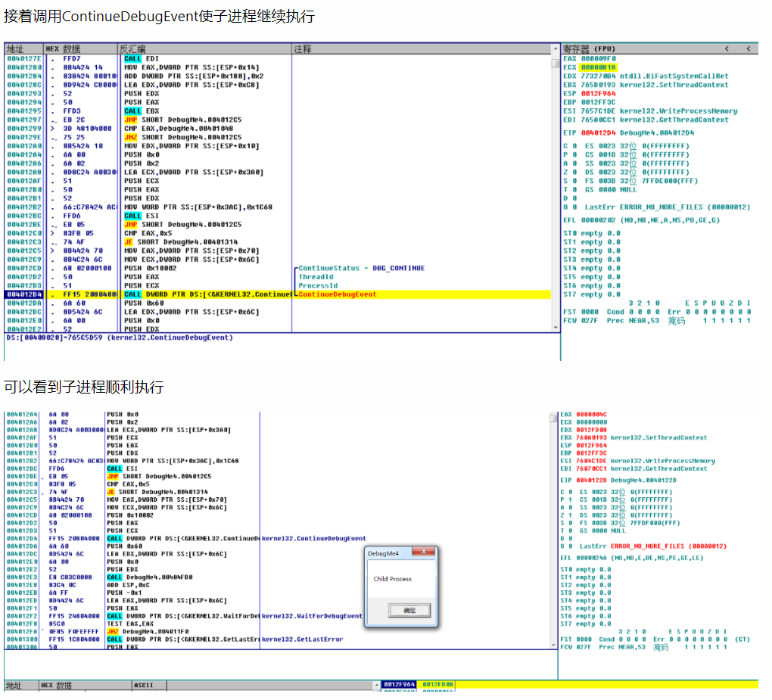Select CALL EDI instruction at 0040127E
Screen dimensions: 772x700
pyautogui.click(x=142, y=58)
